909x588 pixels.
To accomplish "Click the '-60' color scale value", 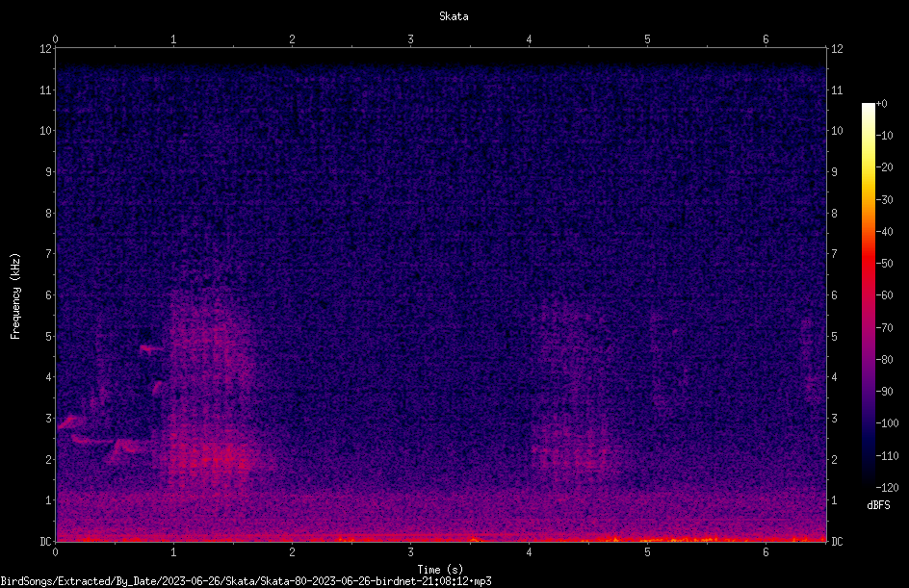I will pos(885,295).
